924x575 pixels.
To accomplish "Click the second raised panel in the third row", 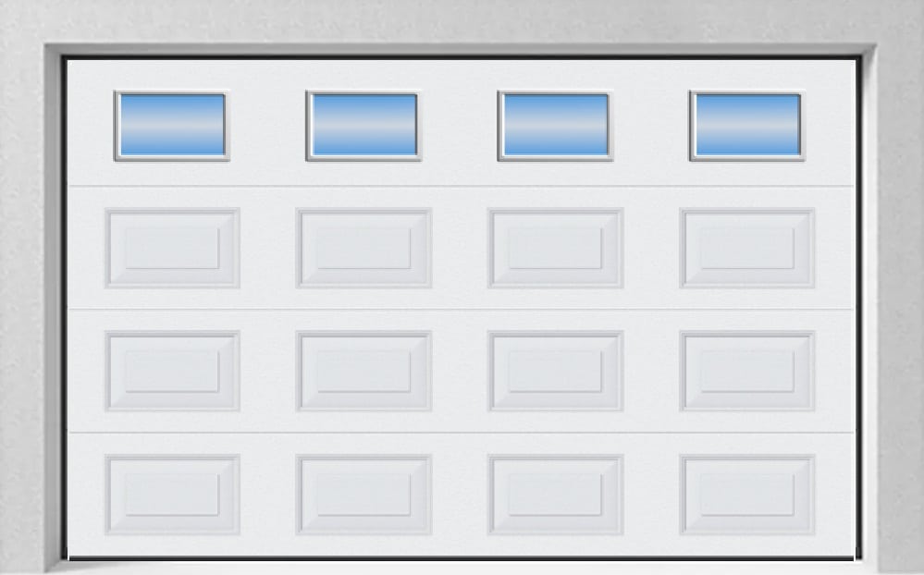I will pyautogui.click(x=363, y=371).
